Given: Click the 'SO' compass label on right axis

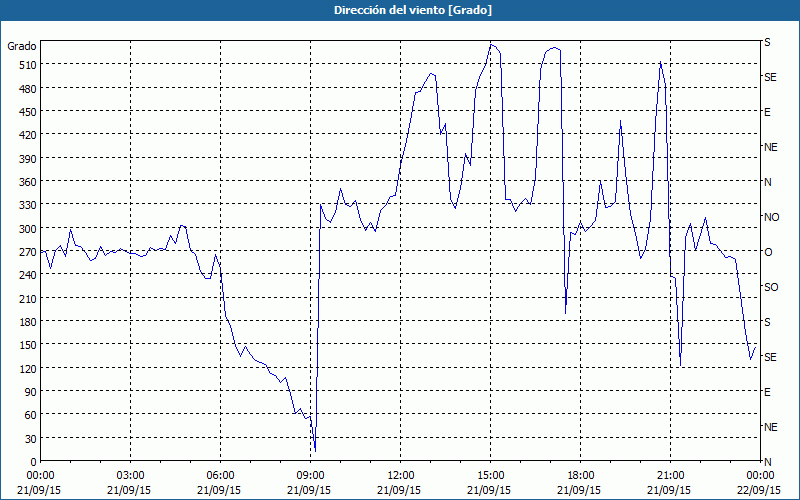Looking at the screenshot, I should (771, 287).
